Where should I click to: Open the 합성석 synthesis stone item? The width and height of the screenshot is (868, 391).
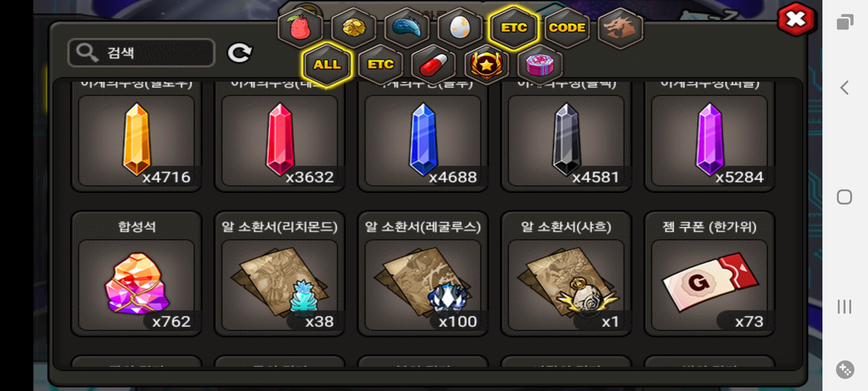(x=136, y=274)
